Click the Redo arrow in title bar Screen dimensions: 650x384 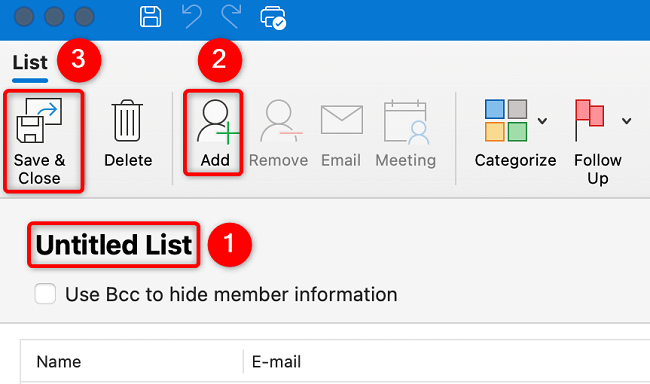coord(231,17)
